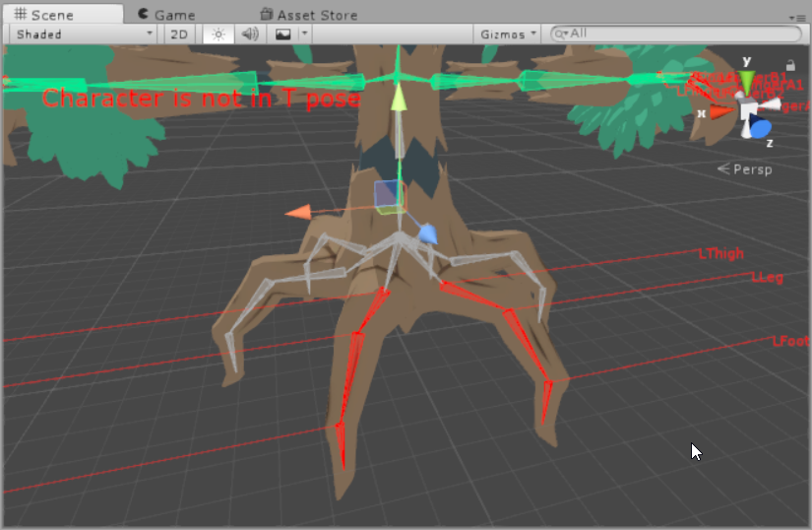812x530 pixels.
Task: Toggle the scene gizmo lock icon
Action: pos(790,65)
